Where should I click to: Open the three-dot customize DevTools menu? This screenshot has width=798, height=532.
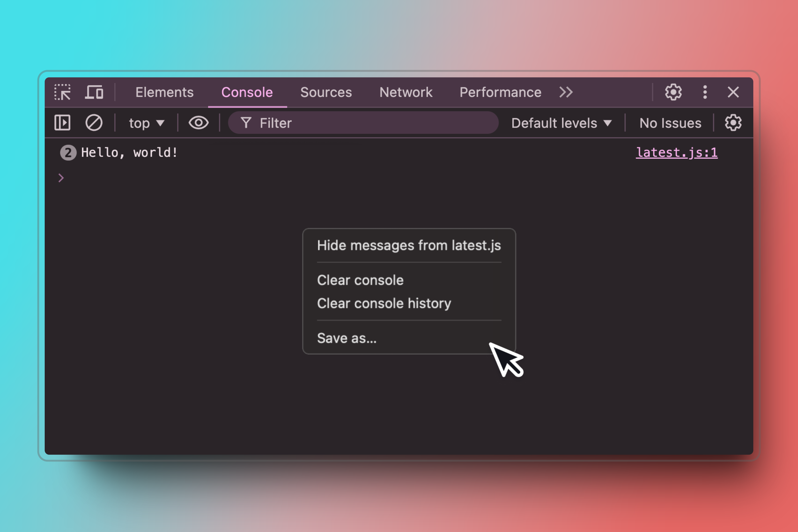point(705,92)
